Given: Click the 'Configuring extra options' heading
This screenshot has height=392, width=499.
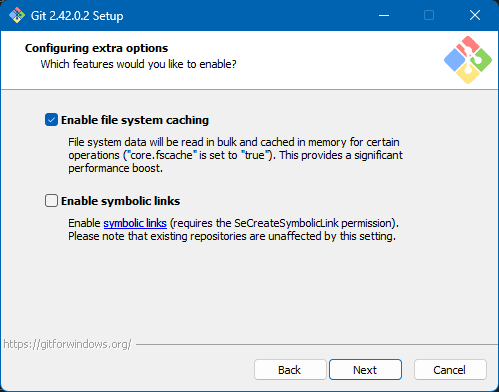Looking at the screenshot, I should coord(96,48).
